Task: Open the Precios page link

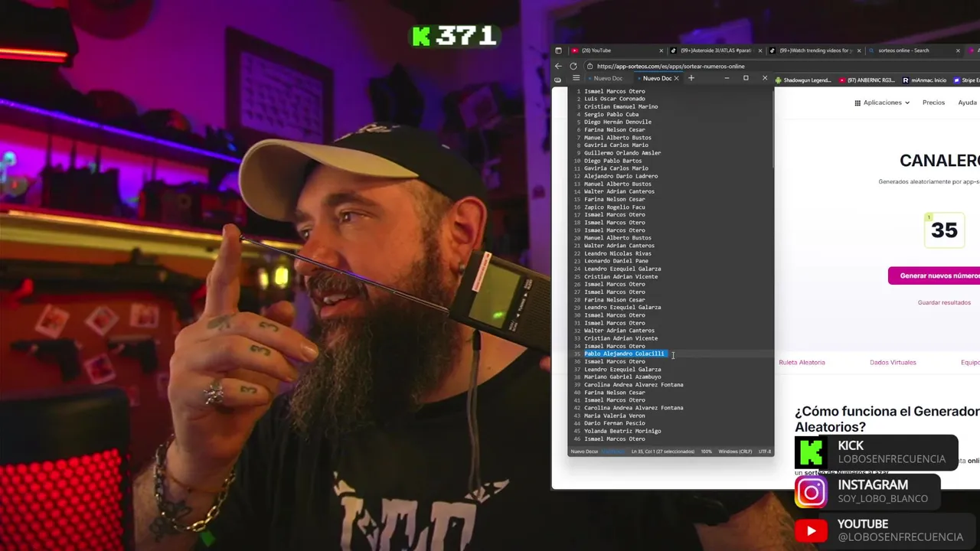Action: click(x=933, y=103)
